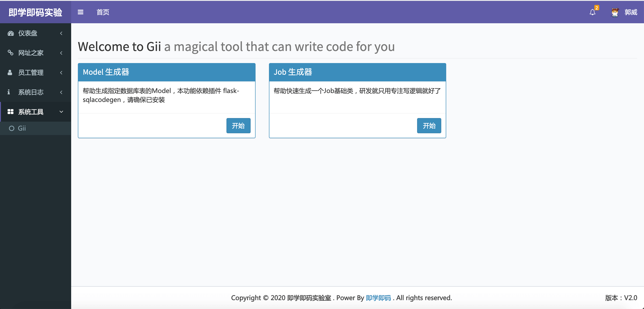
Task: Open the 系统日志 menu item
Action: tap(36, 92)
